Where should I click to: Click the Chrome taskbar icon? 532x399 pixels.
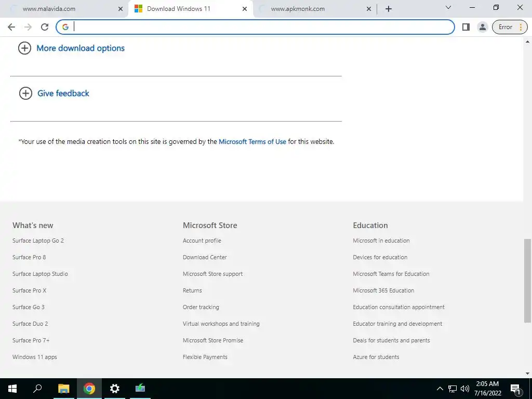pyautogui.click(x=89, y=389)
